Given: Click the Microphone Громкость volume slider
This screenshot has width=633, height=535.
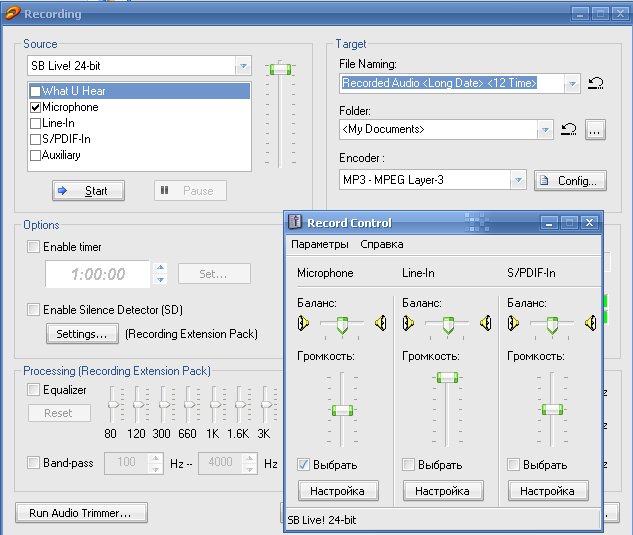Looking at the screenshot, I should [342, 410].
